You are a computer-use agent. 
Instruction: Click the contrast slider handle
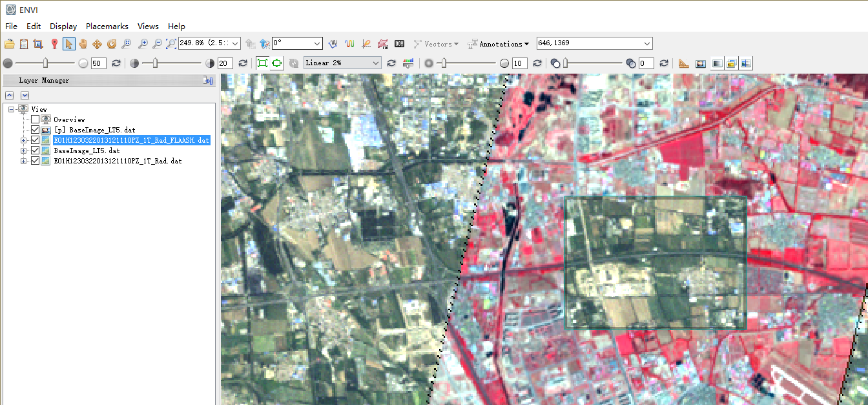pyautogui.click(x=156, y=63)
